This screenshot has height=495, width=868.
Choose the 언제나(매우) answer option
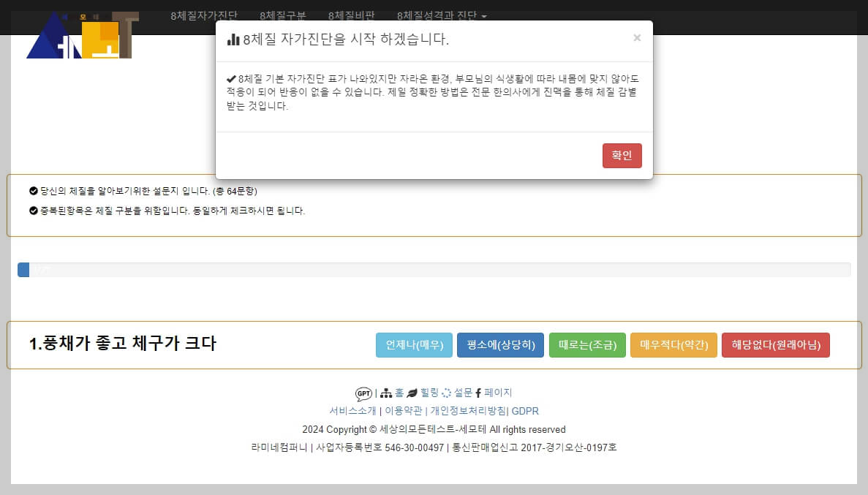click(x=414, y=344)
